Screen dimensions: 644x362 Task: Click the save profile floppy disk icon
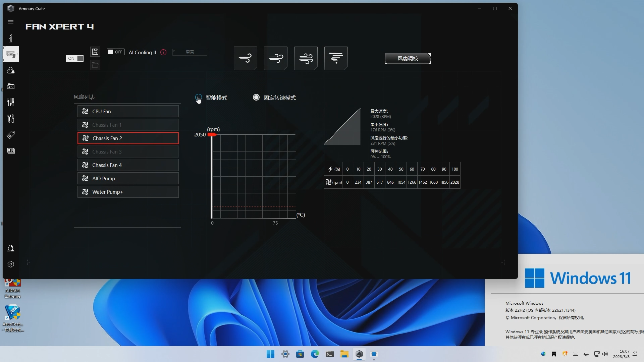point(95,52)
